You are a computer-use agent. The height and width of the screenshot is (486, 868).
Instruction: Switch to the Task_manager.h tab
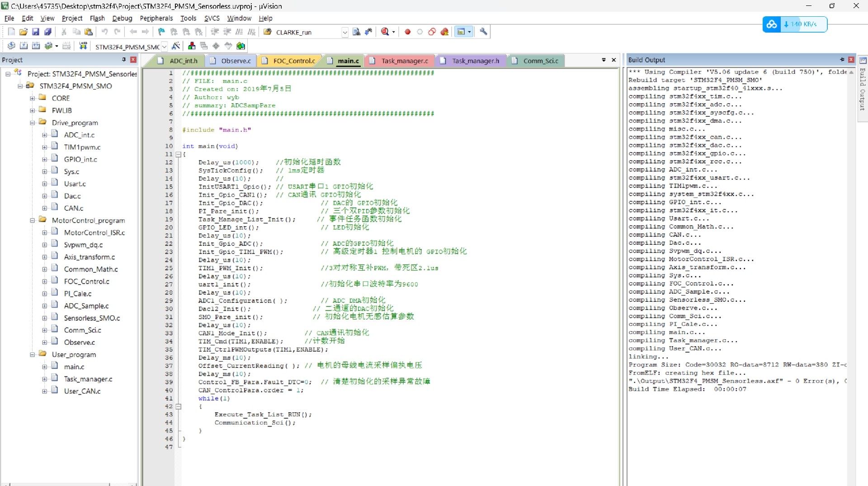(470, 61)
